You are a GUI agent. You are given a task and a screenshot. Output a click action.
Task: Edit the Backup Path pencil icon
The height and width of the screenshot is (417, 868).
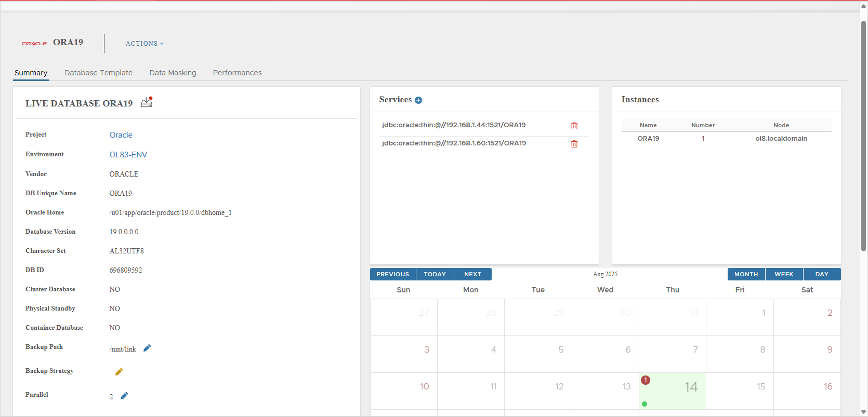tap(147, 348)
